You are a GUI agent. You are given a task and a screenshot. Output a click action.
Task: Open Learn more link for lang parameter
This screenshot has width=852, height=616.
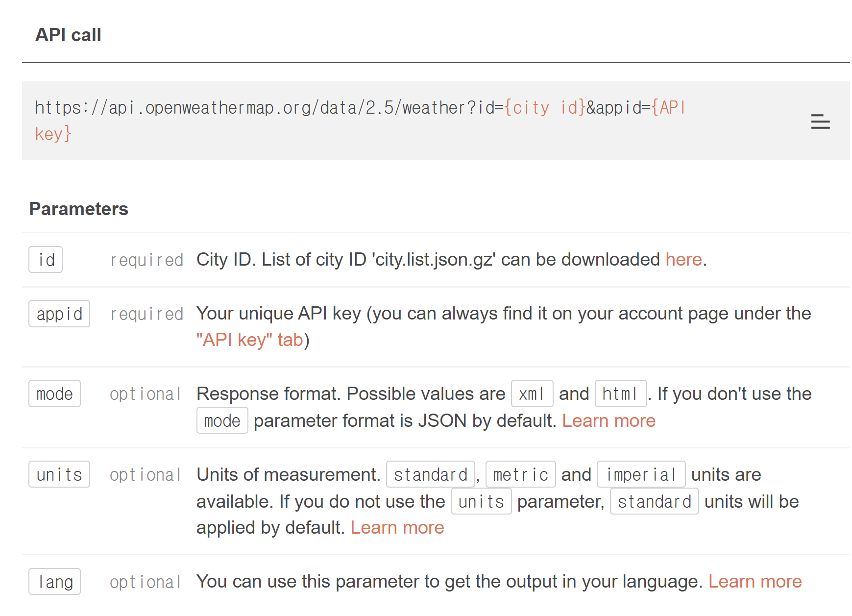point(755,582)
